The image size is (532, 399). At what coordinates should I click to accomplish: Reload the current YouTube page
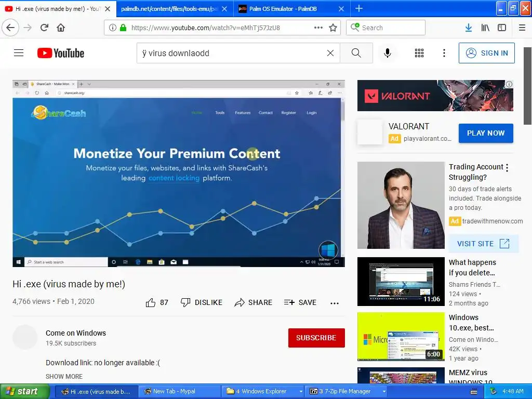pos(45,28)
